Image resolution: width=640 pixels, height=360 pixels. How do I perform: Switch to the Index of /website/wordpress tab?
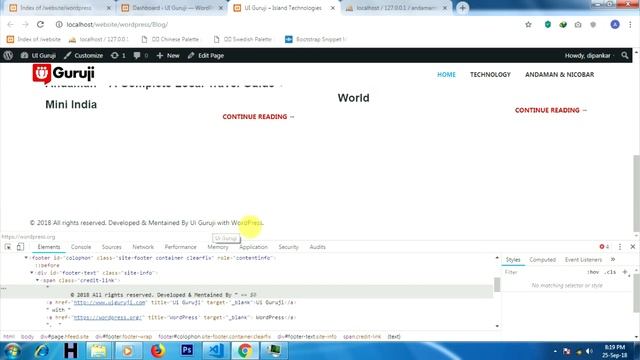[x=59, y=8]
